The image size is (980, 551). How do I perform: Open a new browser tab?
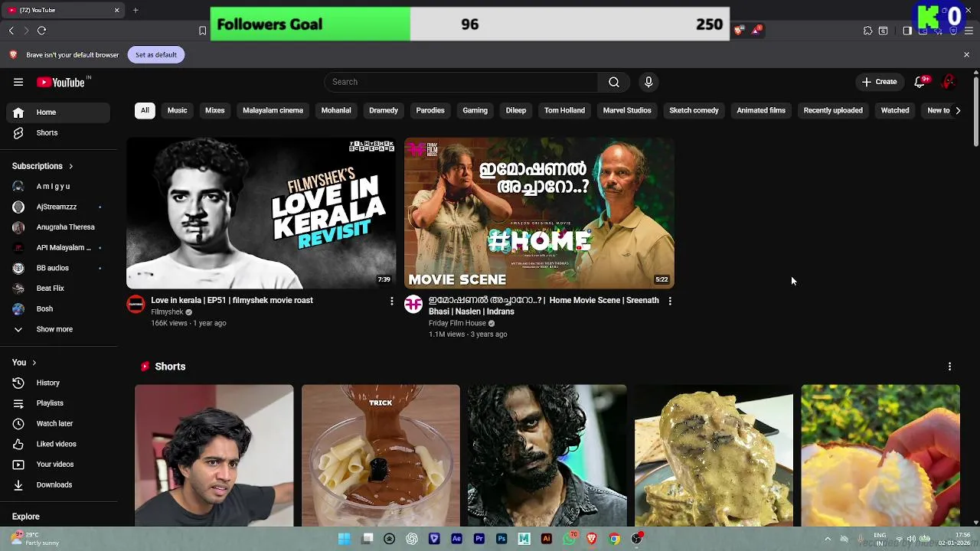point(136,10)
